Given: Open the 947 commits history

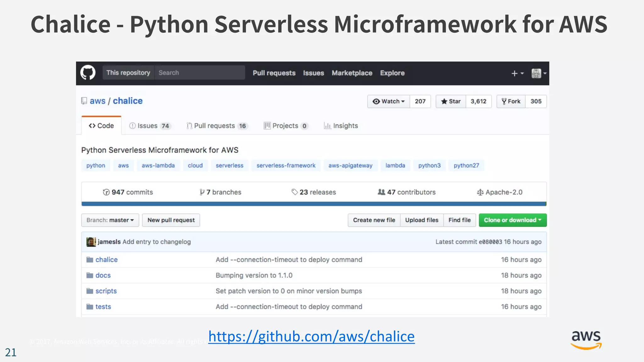Looking at the screenshot, I should click(x=128, y=192).
